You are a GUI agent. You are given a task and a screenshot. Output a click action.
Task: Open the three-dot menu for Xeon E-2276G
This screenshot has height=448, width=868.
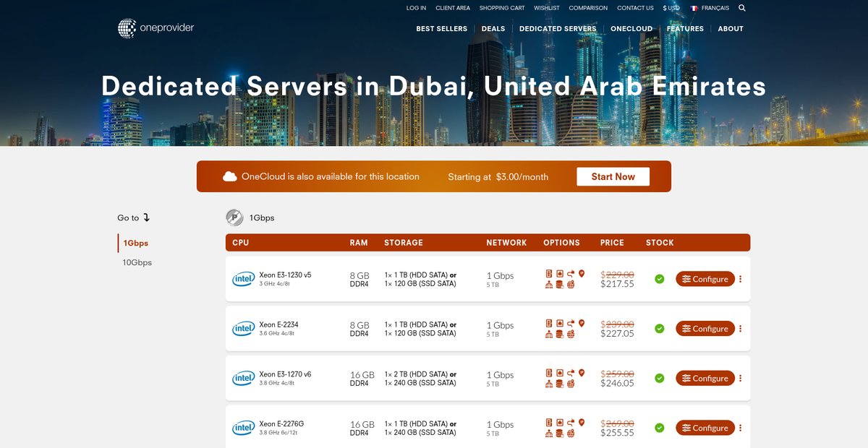tap(741, 428)
